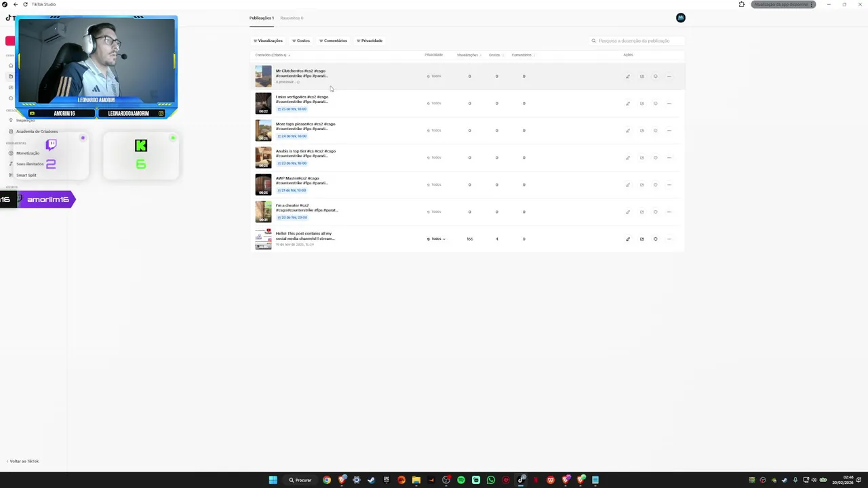
Task: Change privacy "Todos" on "AWP Master" row
Action: coord(434,185)
